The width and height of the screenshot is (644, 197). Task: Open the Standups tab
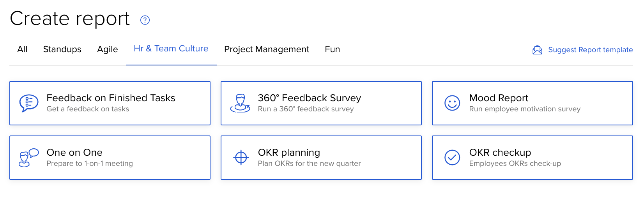(62, 49)
